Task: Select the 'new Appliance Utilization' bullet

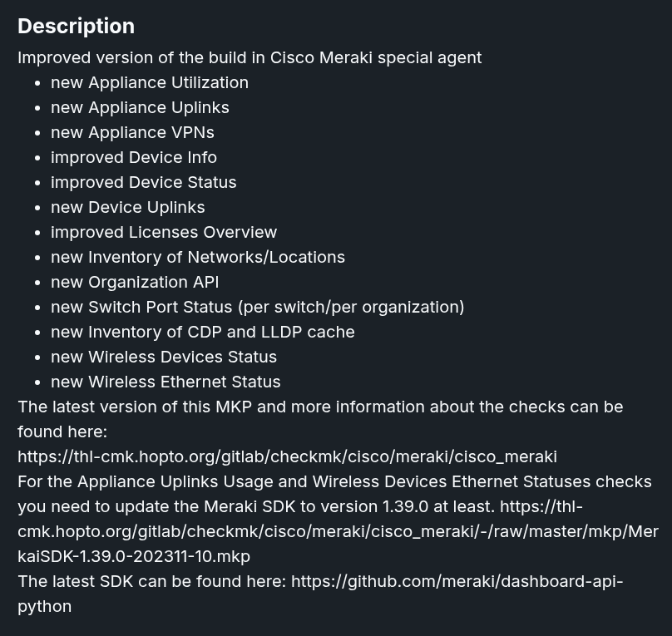Action: click(x=150, y=82)
